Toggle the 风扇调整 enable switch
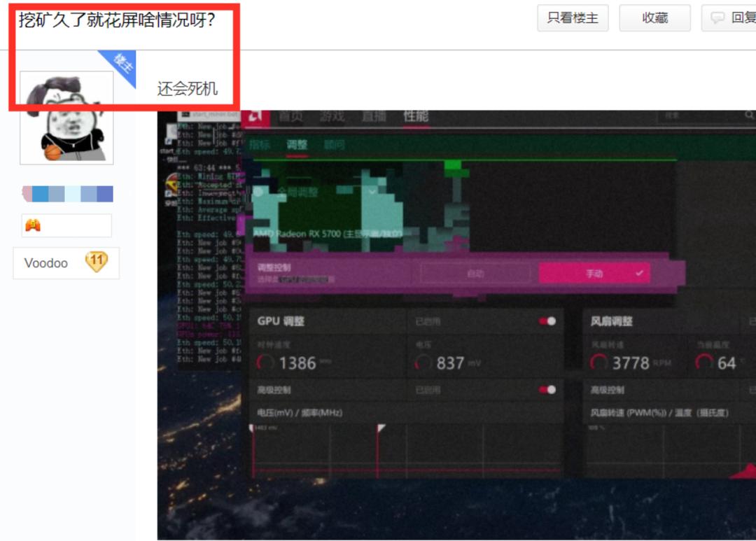Viewport: 756px width, 541px height. (752, 321)
